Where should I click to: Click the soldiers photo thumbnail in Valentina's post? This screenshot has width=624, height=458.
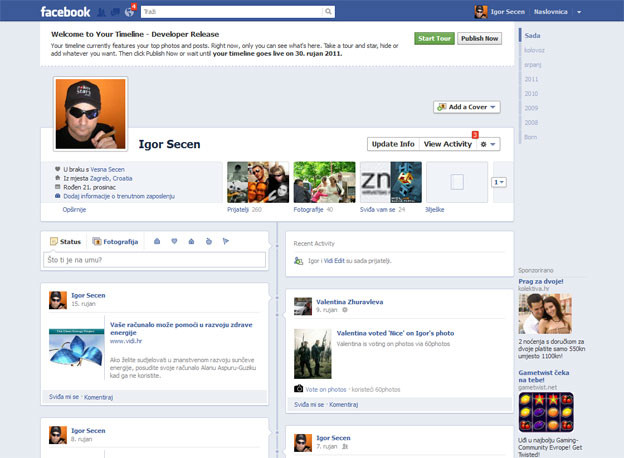[312, 354]
